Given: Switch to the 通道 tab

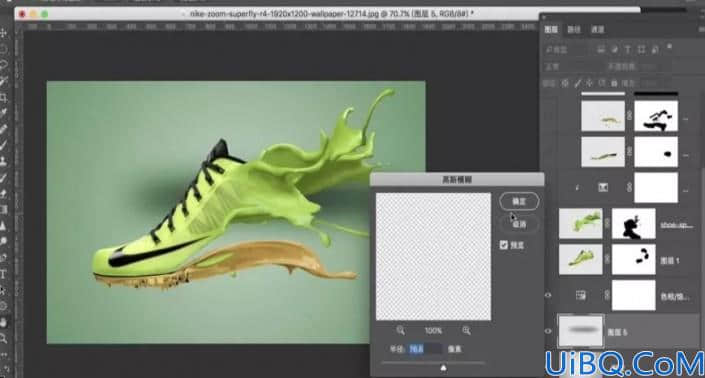Looking at the screenshot, I should 598,30.
